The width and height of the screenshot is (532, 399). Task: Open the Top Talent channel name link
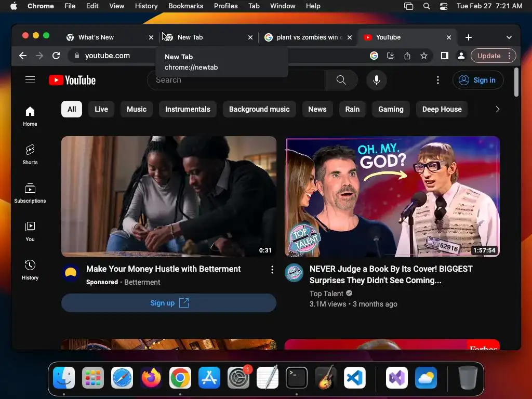pos(326,294)
